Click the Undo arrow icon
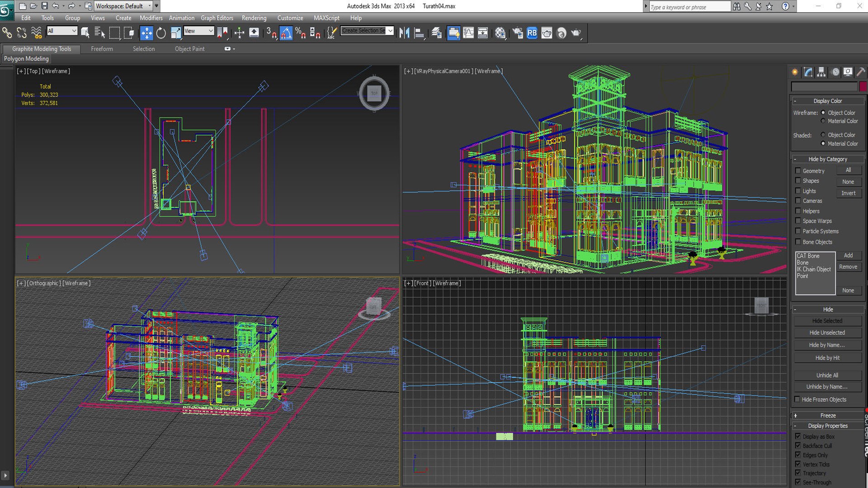The height and width of the screenshot is (488, 868). tap(56, 6)
